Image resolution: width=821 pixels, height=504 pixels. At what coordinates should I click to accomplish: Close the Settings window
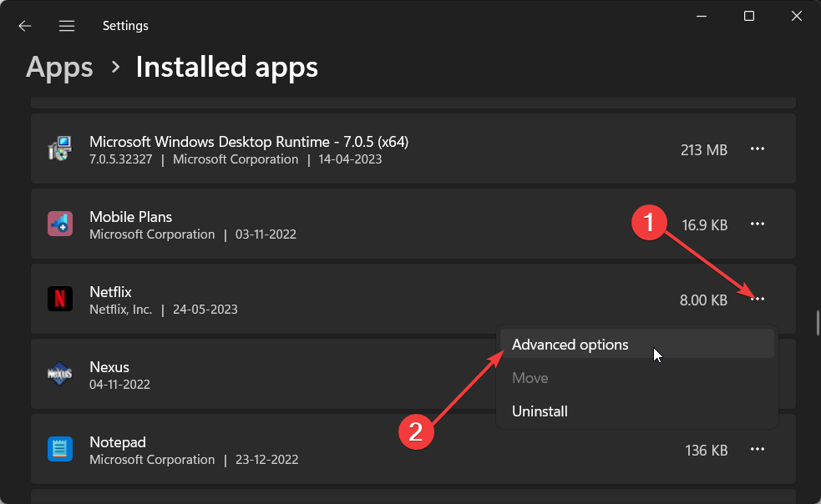tap(797, 16)
